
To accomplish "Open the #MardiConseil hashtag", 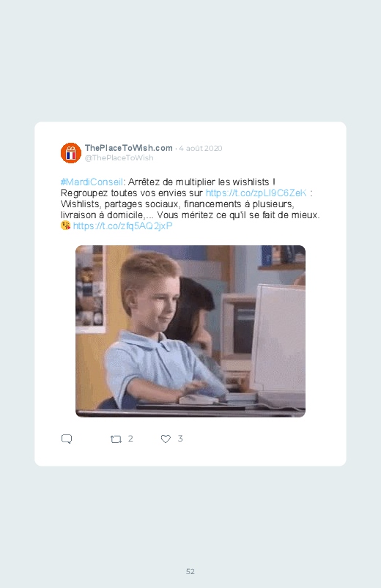I will [x=92, y=182].
